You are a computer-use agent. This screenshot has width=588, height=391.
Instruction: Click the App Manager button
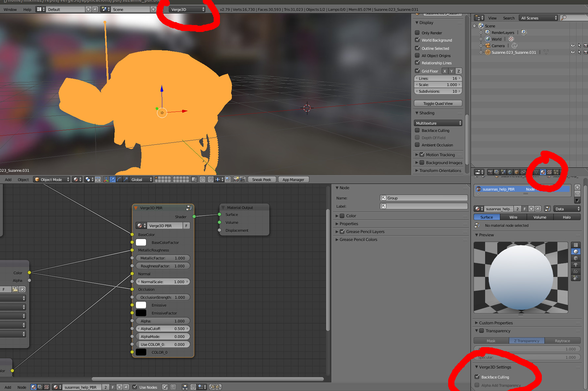(293, 179)
